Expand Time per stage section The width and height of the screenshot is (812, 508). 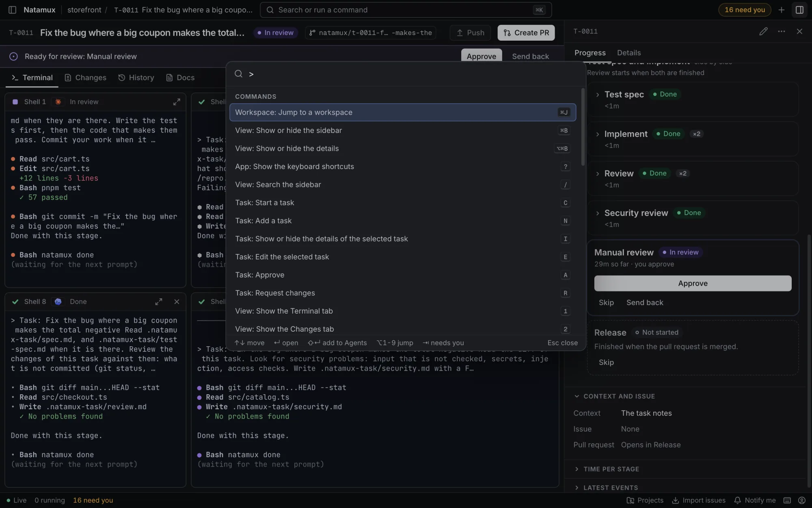[607, 469]
